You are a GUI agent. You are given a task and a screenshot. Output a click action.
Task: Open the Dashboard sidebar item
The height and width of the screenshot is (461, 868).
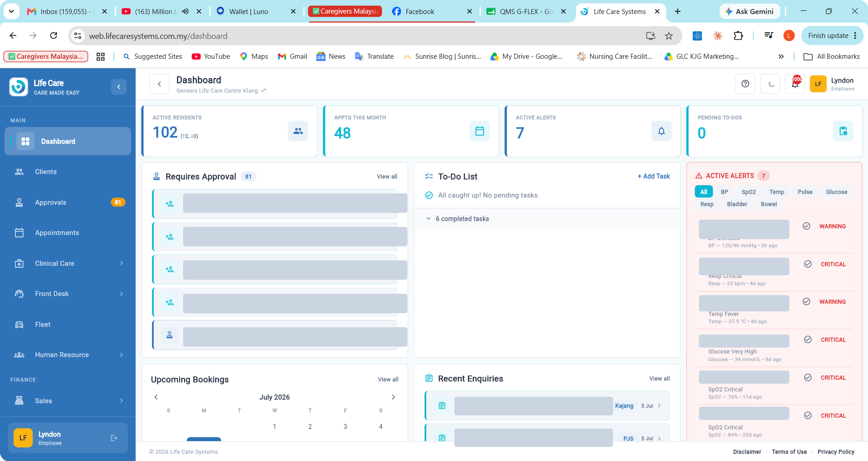[68, 141]
